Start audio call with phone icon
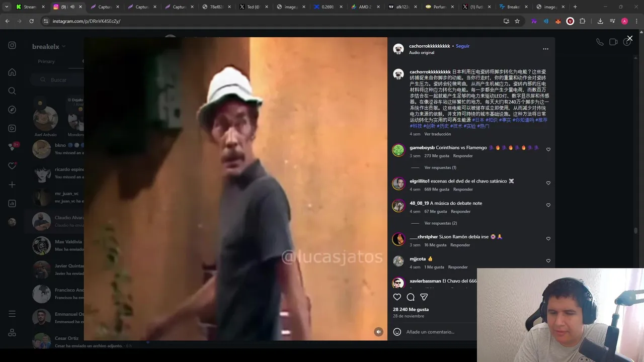Screen dimensions: 644x362 600,42
